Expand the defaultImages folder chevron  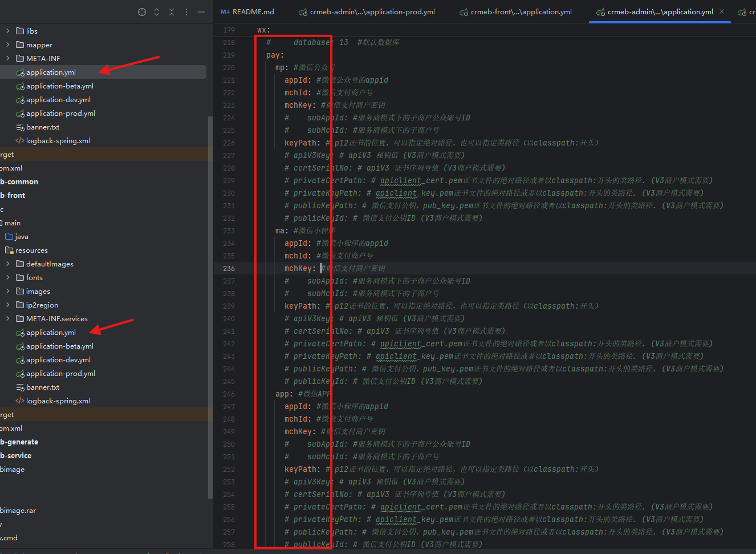click(7, 264)
